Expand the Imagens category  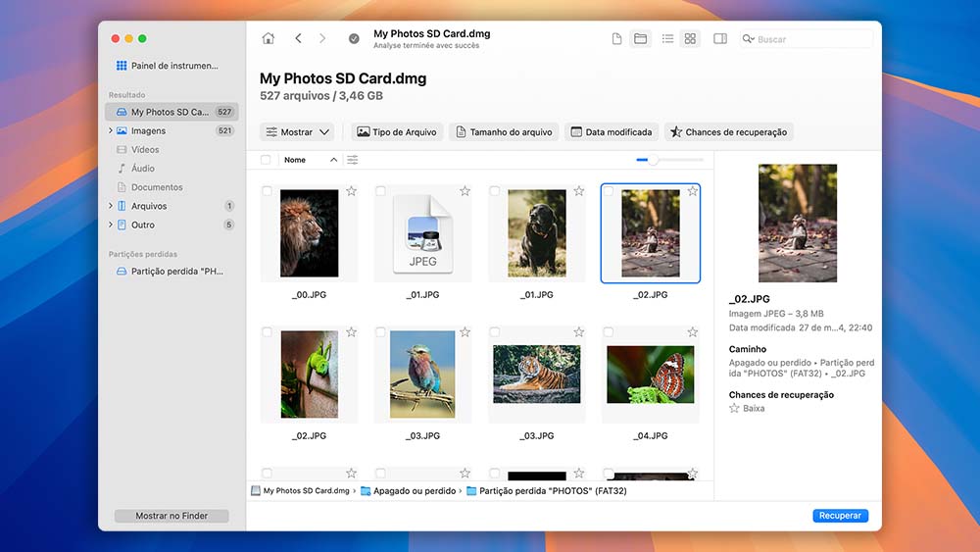pyautogui.click(x=111, y=130)
